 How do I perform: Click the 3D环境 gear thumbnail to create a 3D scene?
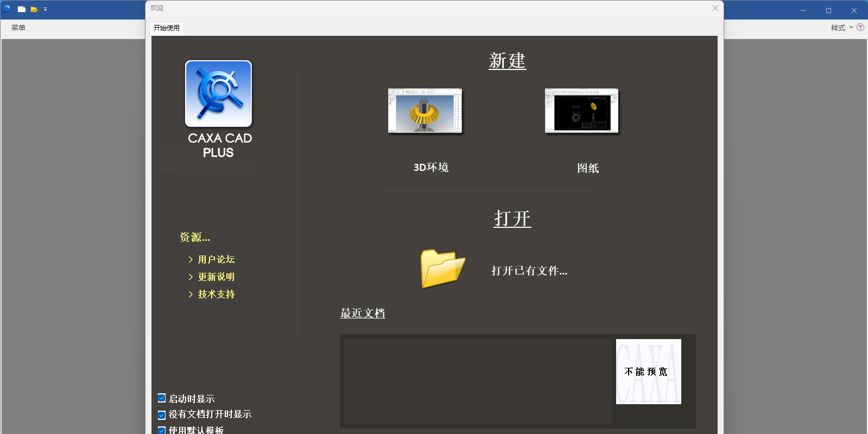pos(425,111)
